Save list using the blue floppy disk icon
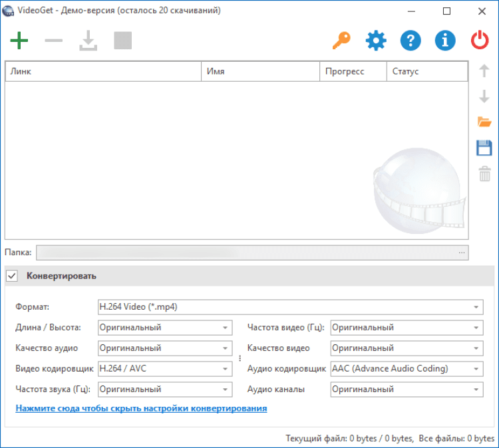 pyautogui.click(x=484, y=148)
